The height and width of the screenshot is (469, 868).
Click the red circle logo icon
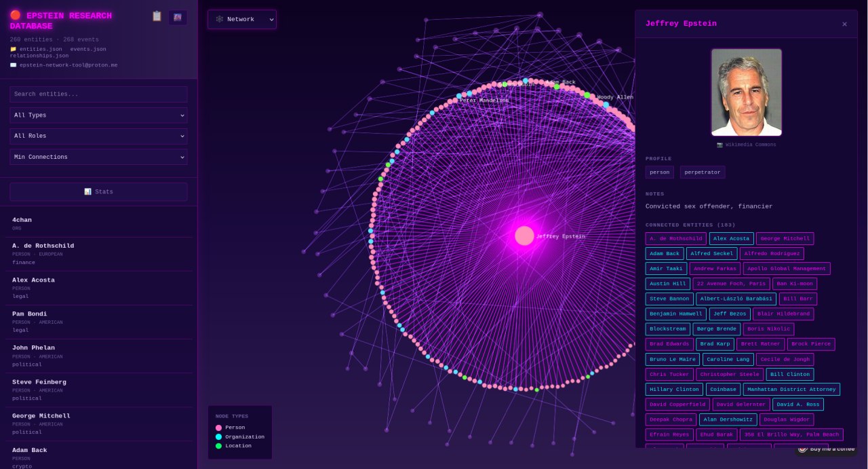pyautogui.click(x=16, y=15)
